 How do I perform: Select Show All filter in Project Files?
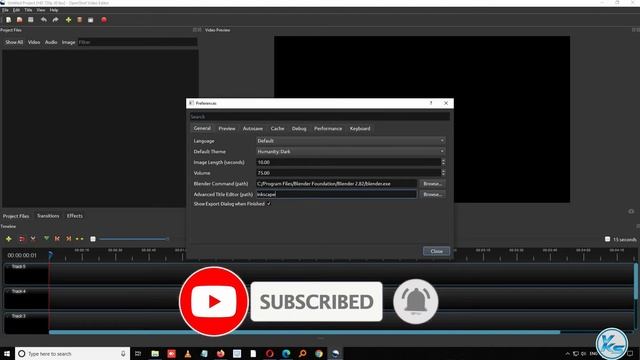point(14,42)
